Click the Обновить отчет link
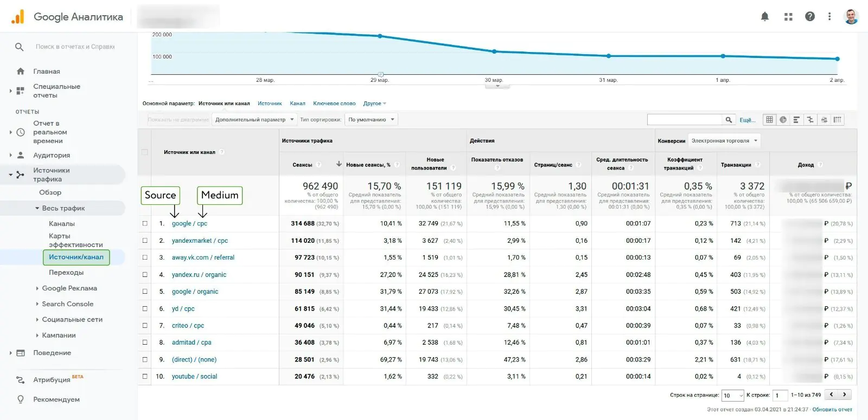The image size is (868, 420). [832, 410]
